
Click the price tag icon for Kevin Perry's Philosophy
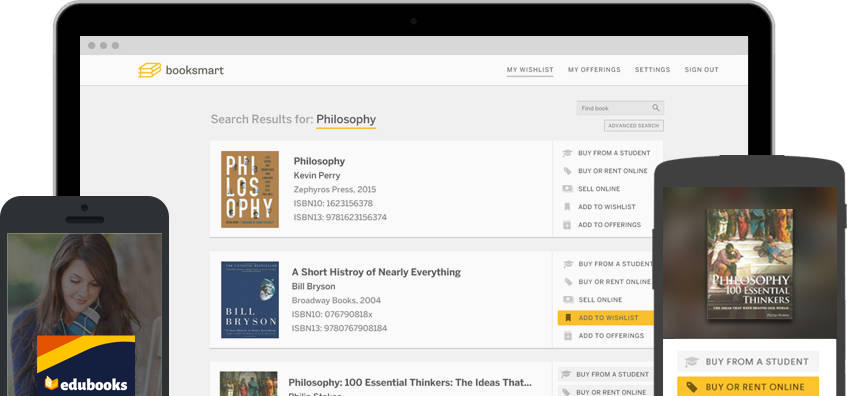click(567, 171)
